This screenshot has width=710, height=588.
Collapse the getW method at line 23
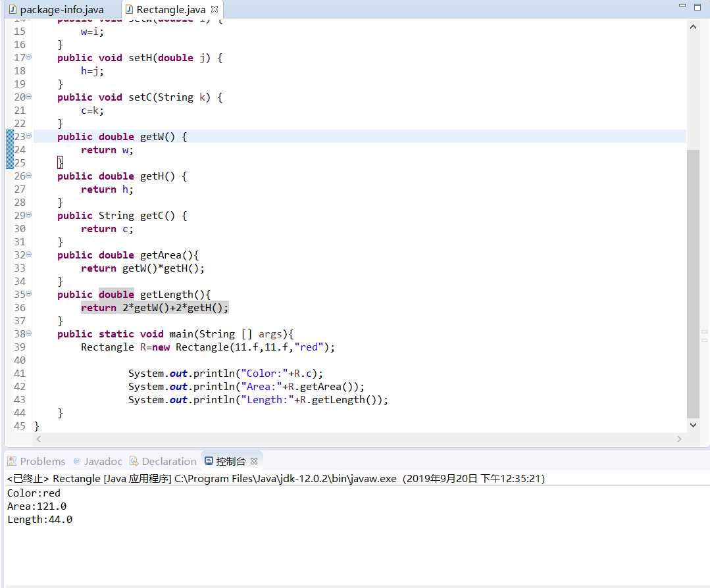tap(29, 135)
